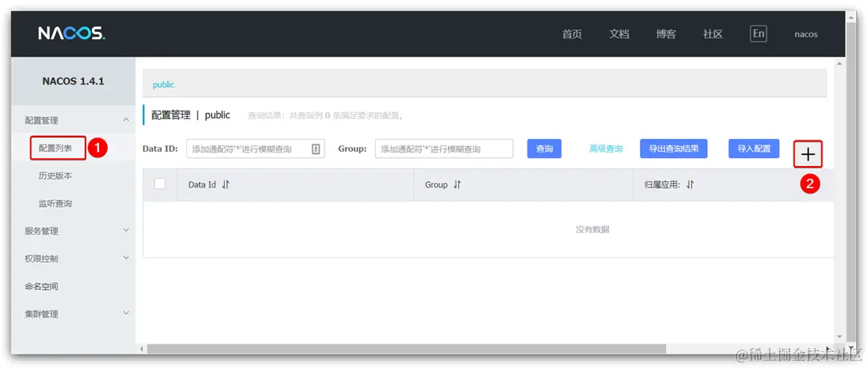
Task: Open 高级查询 link
Action: coord(606,148)
